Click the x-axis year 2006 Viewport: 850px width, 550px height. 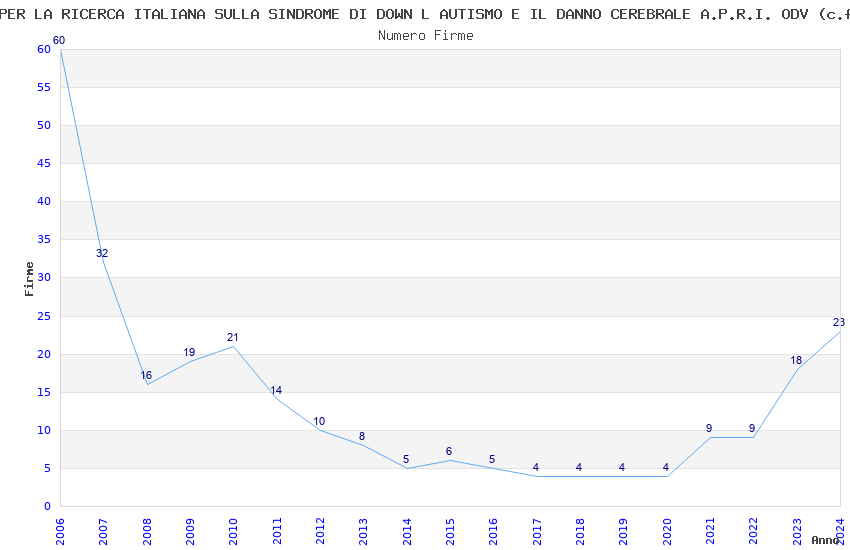click(60, 531)
